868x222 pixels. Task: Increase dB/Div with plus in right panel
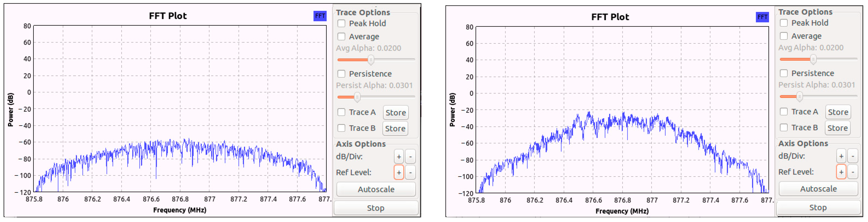click(x=841, y=156)
